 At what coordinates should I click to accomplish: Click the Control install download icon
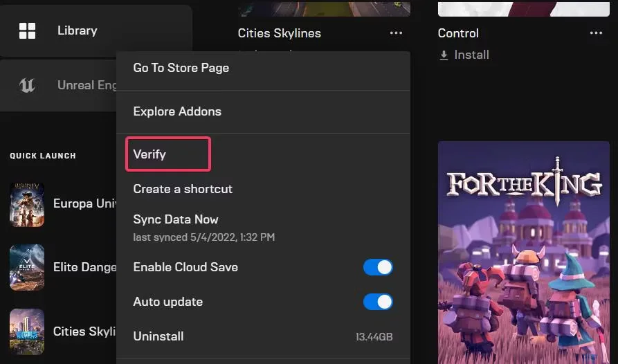click(x=444, y=55)
